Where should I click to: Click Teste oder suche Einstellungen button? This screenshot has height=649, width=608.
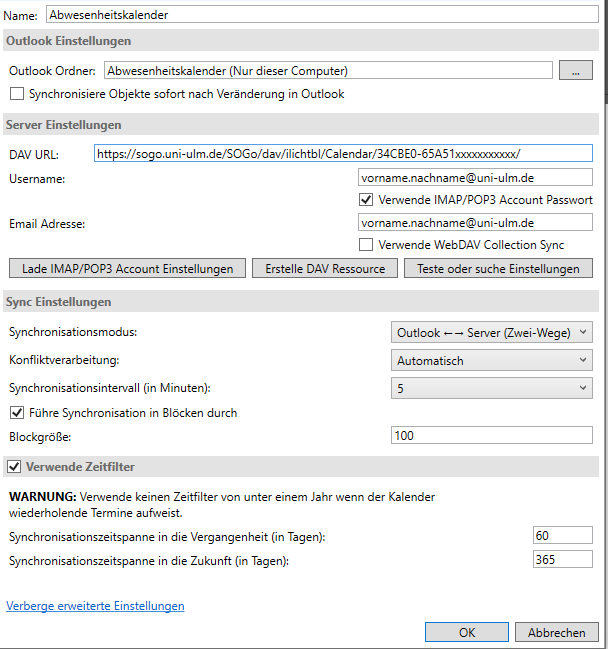(x=498, y=269)
